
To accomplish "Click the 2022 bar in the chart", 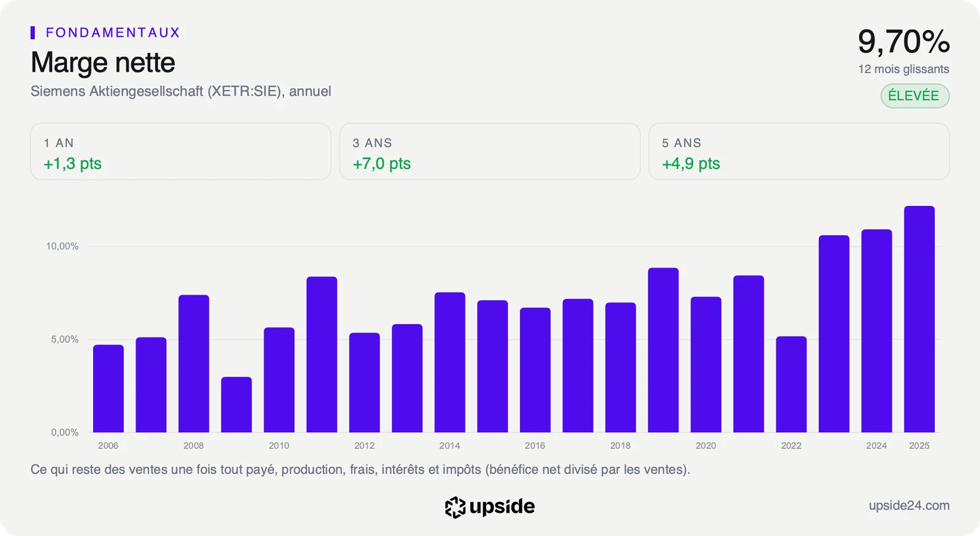I will tap(791, 385).
